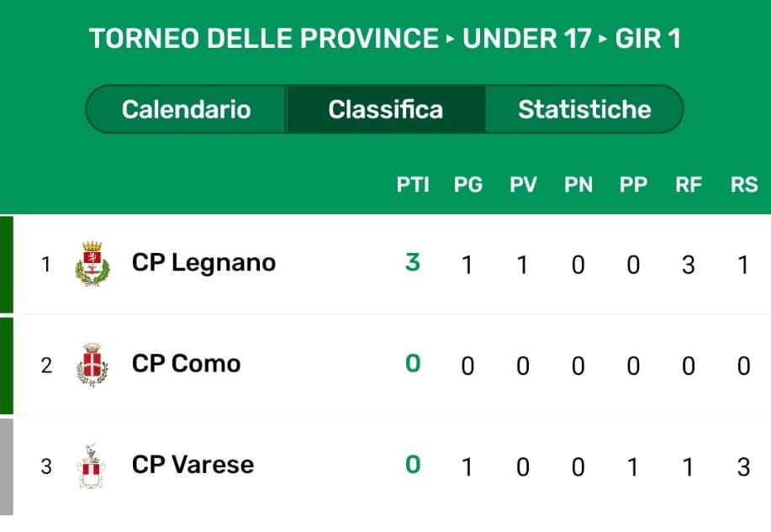The height and width of the screenshot is (532, 771).
Task: Click the PP column header
Action: pyautogui.click(x=633, y=186)
